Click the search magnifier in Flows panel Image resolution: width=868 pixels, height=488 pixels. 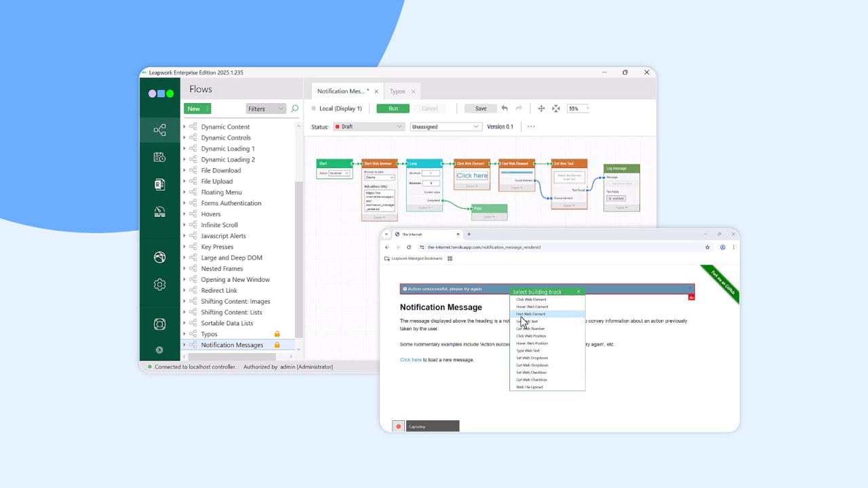[x=294, y=108]
